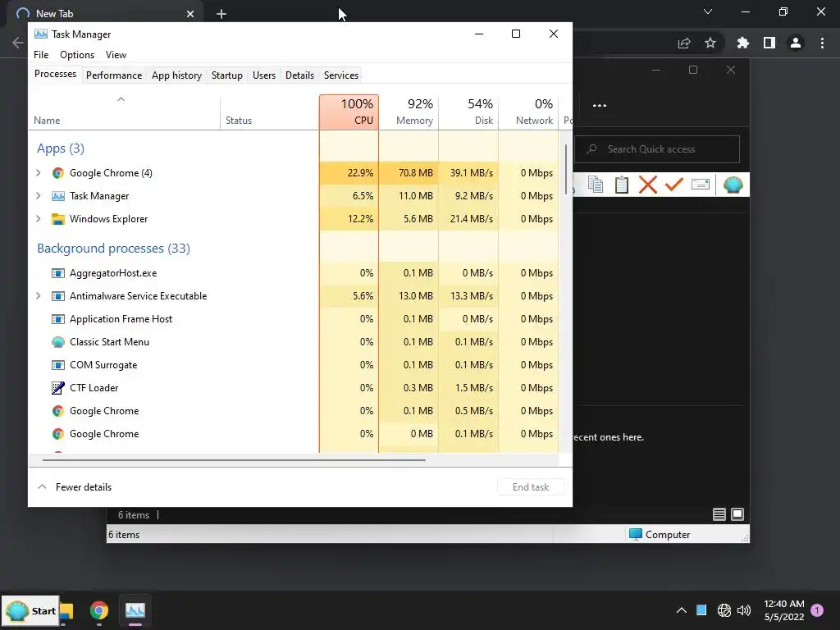The image size is (840, 630).
Task: Open the Start menu shell button
Action: 30,610
